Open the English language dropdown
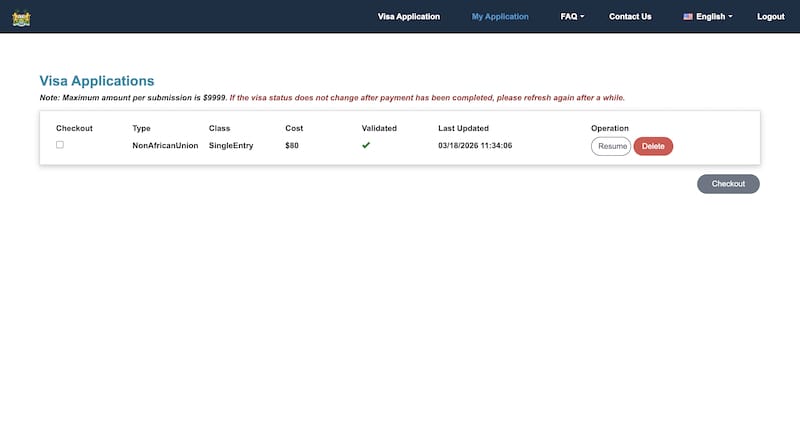The height and width of the screenshot is (432, 800). (708, 17)
